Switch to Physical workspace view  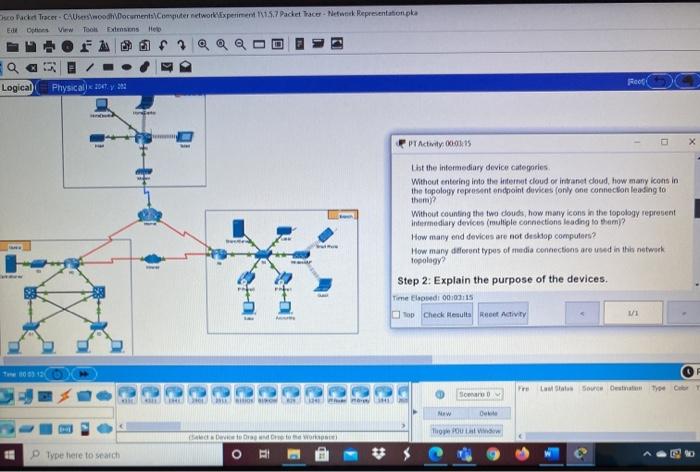point(63,88)
